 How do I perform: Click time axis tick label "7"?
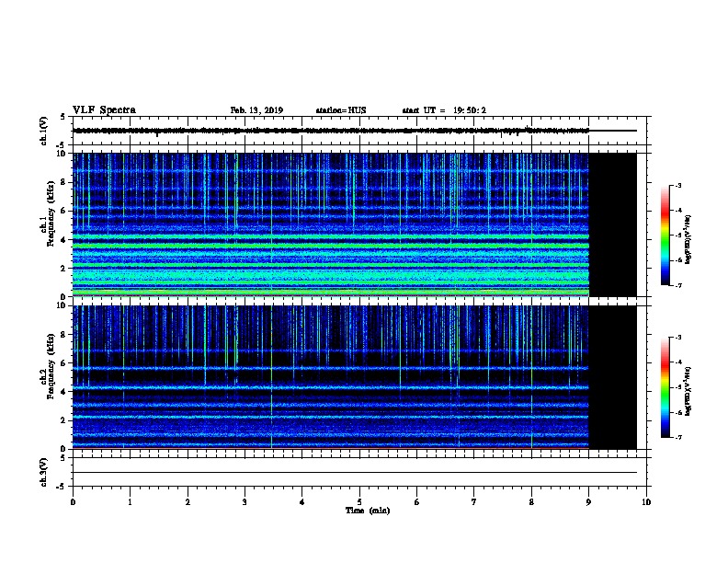[x=474, y=502]
